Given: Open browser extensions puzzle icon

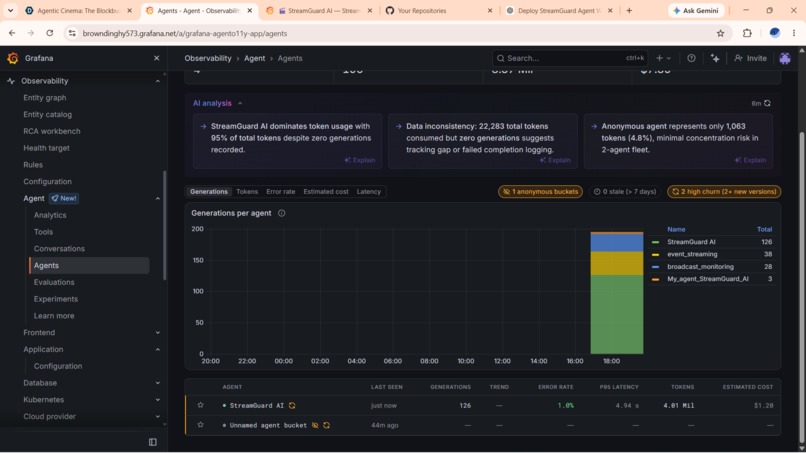Looking at the screenshot, I should coord(747,33).
